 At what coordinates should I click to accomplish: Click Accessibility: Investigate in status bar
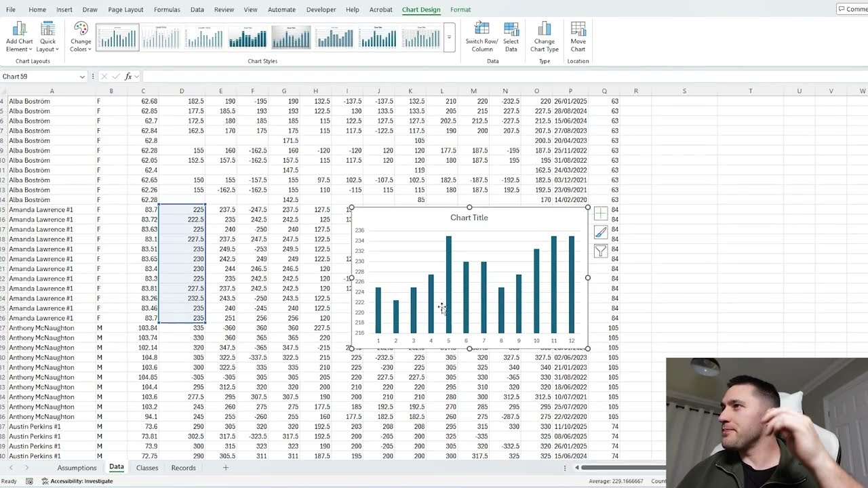[x=77, y=481]
